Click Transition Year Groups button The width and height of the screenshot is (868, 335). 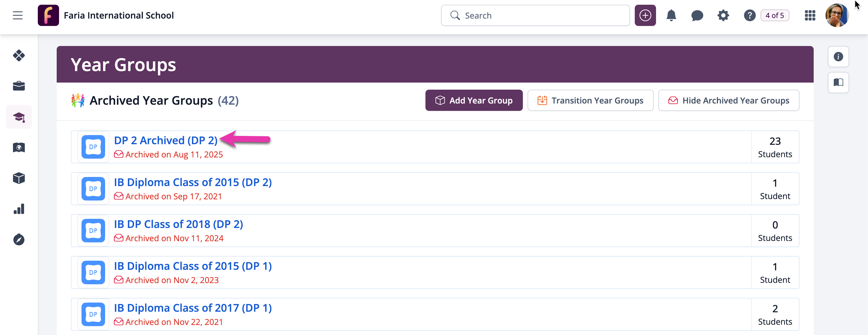[x=590, y=100]
